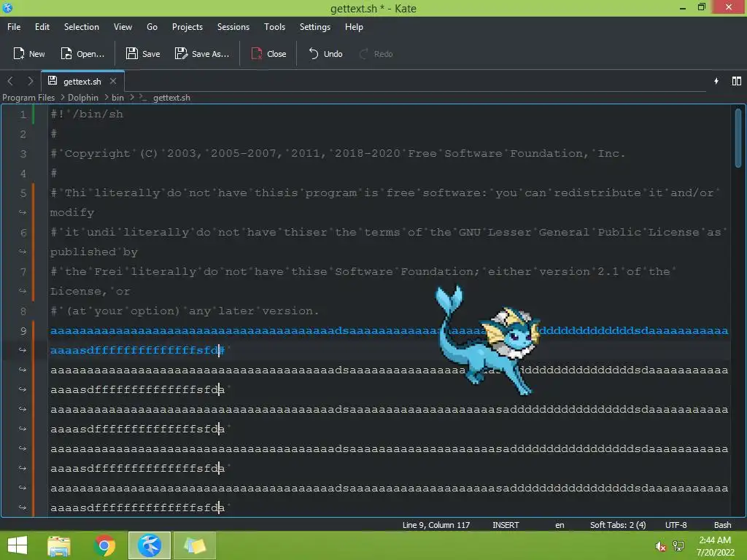Open the quick open lightning icon

coord(716,81)
